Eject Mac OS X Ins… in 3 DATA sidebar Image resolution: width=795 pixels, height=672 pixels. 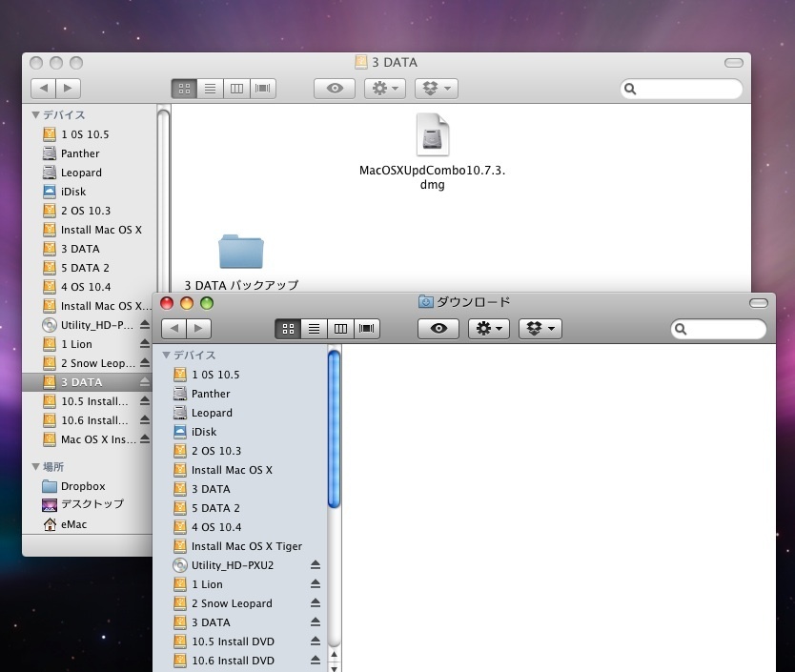click(145, 439)
